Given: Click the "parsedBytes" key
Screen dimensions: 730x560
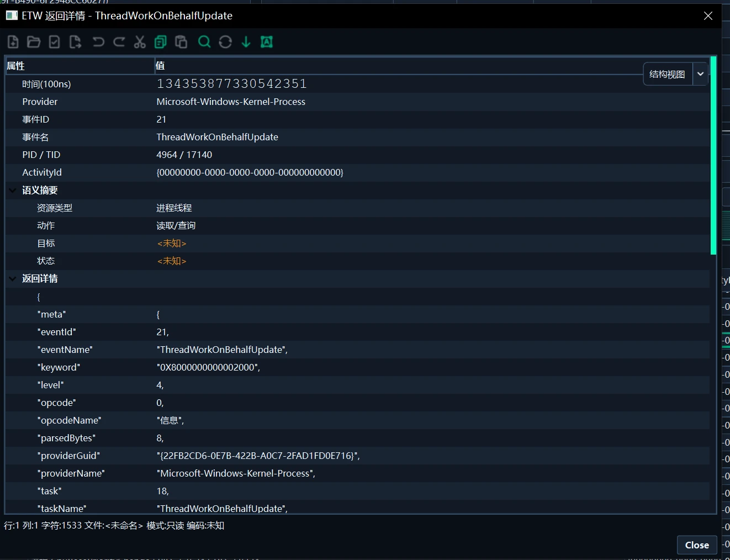Looking at the screenshot, I should [x=66, y=438].
